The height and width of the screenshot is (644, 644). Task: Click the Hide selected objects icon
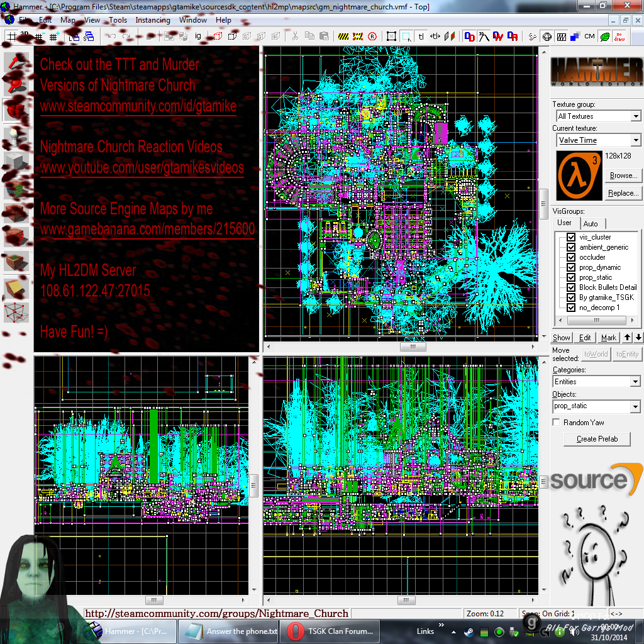pos(218,36)
